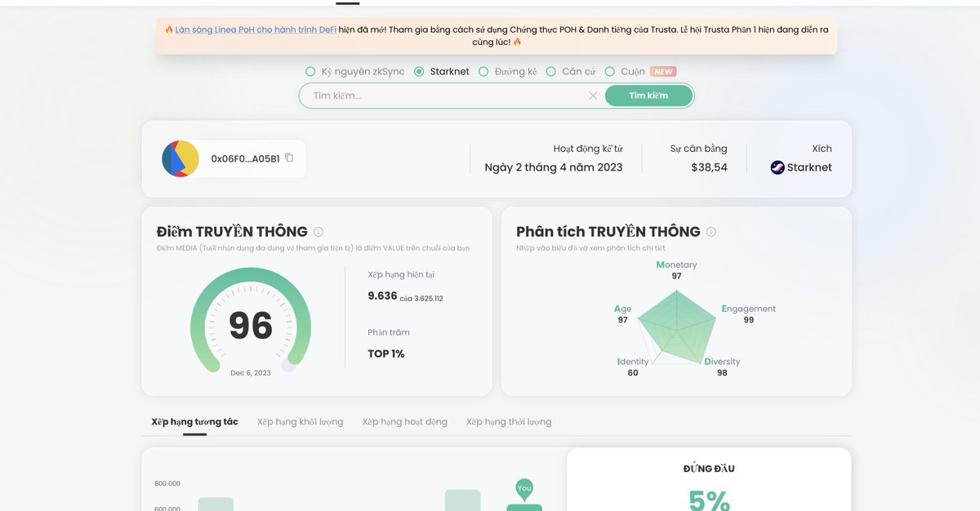980x511 pixels.
Task: Click the Age 97 label
Action: pos(622,314)
